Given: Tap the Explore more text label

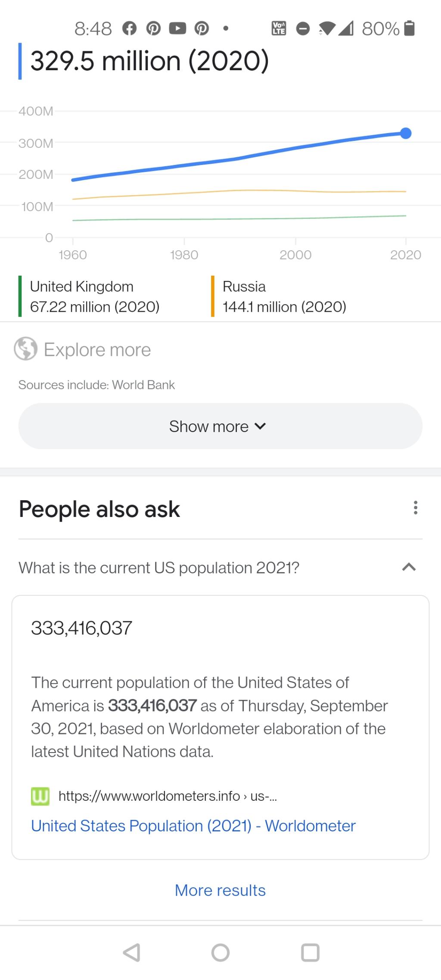Looking at the screenshot, I should point(97,349).
